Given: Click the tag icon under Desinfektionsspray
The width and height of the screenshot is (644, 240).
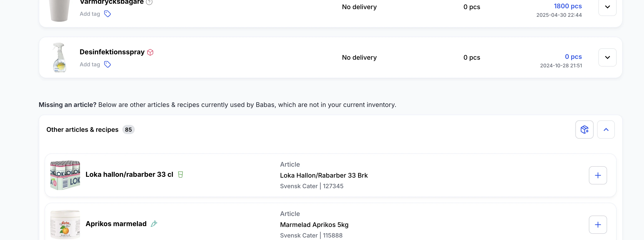Looking at the screenshot, I should (107, 64).
